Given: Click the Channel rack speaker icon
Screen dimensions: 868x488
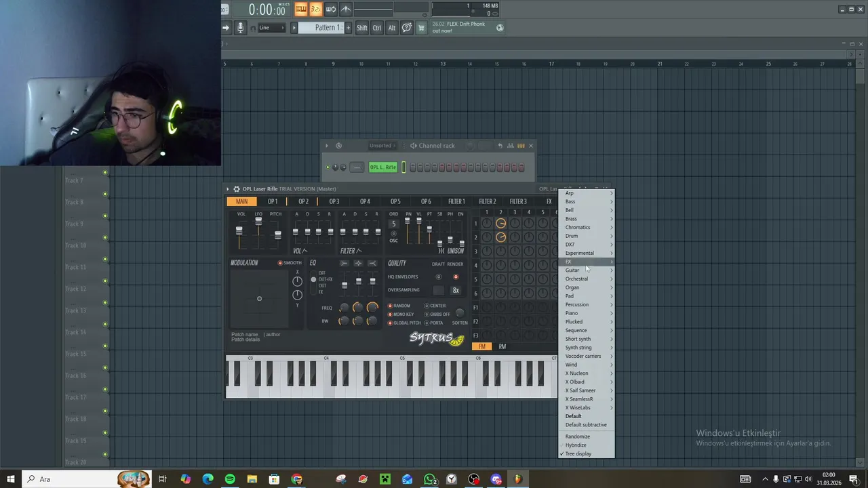Looking at the screenshot, I should [414, 146].
